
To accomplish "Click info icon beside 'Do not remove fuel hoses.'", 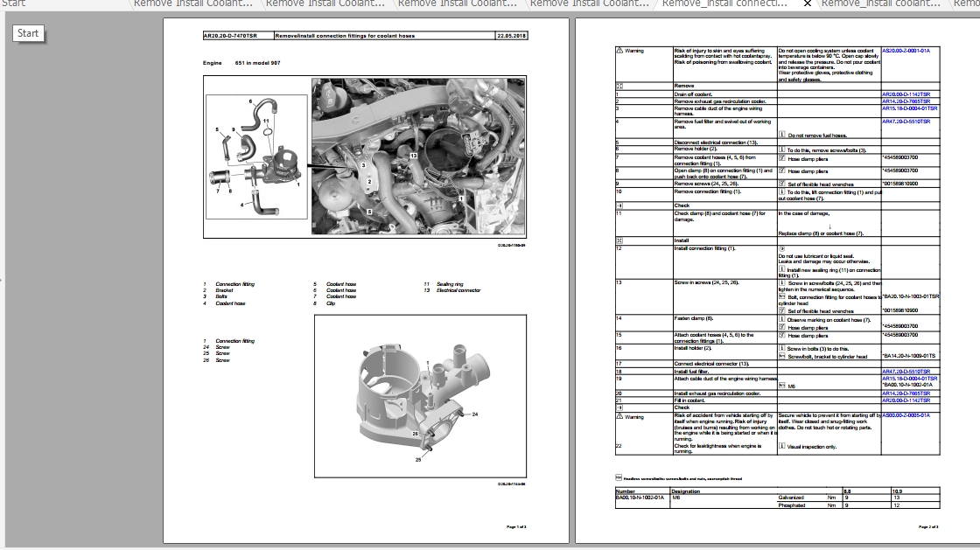I will coord(782,135).
